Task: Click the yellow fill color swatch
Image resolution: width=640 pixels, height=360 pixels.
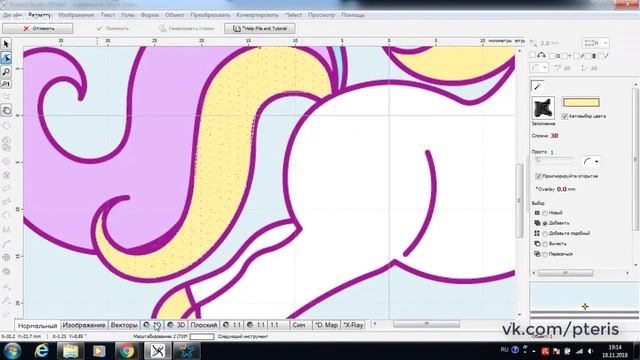Action: pos(581,102)
